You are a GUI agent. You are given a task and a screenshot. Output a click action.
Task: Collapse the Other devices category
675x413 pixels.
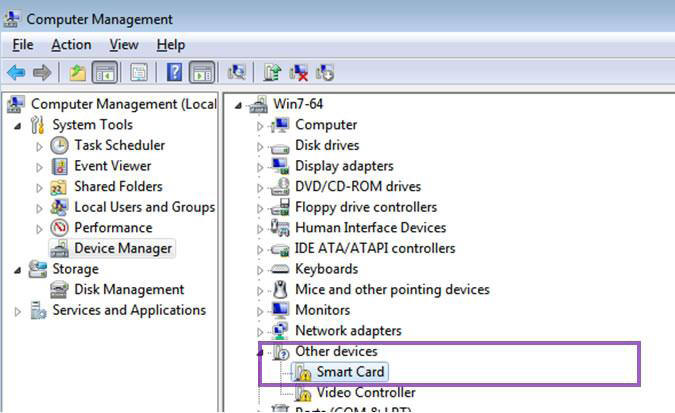tap(261, 352)
